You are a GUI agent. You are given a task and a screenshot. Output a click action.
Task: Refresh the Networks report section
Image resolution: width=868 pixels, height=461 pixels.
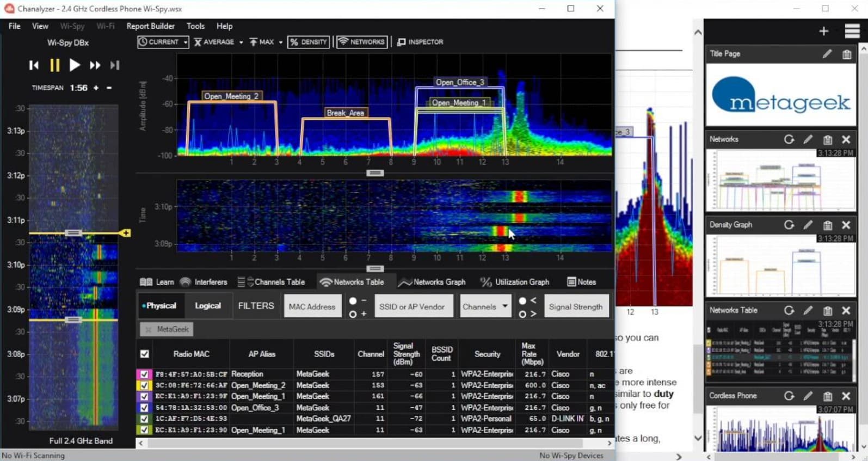pyautogui.click(x=789, y=139)
